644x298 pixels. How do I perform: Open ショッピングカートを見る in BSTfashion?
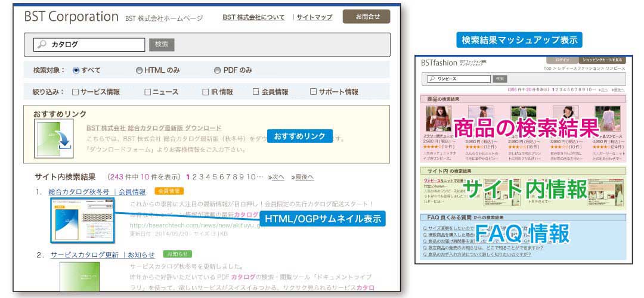pyautogui.click(x=602, y=60)
